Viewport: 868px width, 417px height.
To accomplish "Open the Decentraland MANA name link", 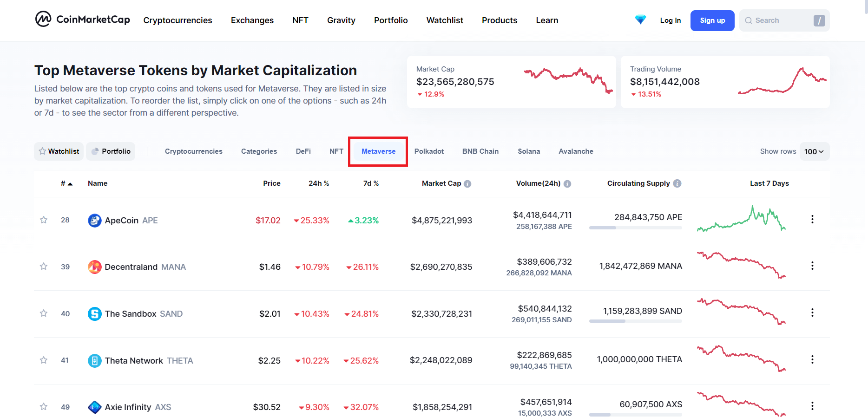I will pyautogui.click(x=137, y=267).
